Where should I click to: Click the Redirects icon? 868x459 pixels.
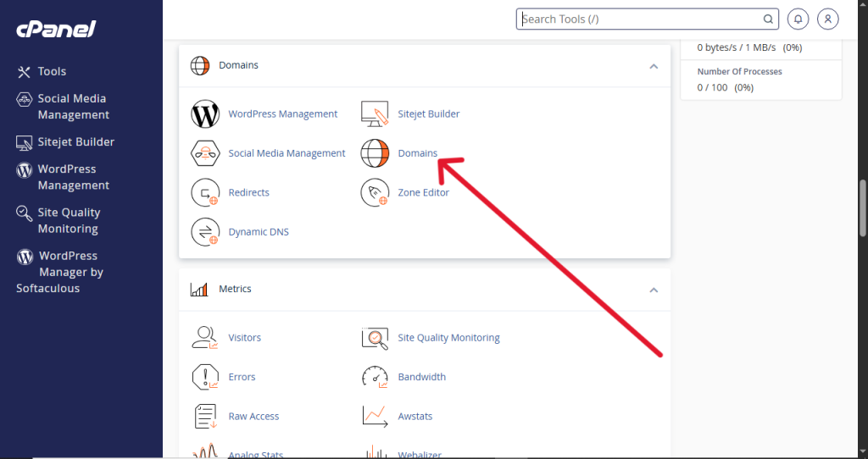tap(205, 192)
